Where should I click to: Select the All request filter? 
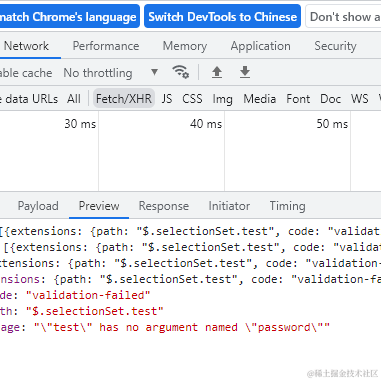coord(74,99)
